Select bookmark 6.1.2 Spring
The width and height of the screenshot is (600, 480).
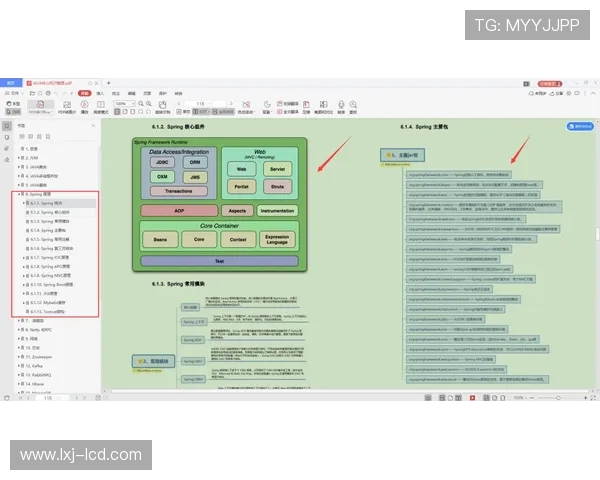click(x=50, y=212)
